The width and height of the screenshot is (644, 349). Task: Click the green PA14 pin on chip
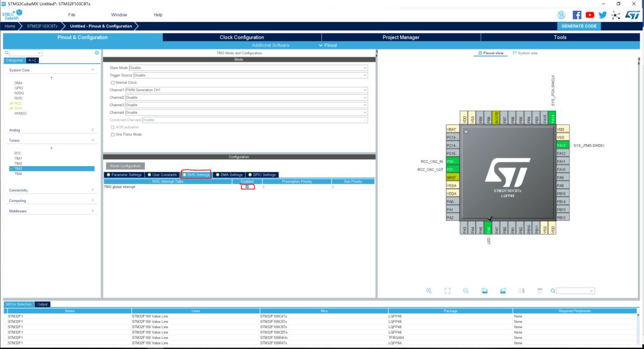pyautogui.click(x=552, y=117)
